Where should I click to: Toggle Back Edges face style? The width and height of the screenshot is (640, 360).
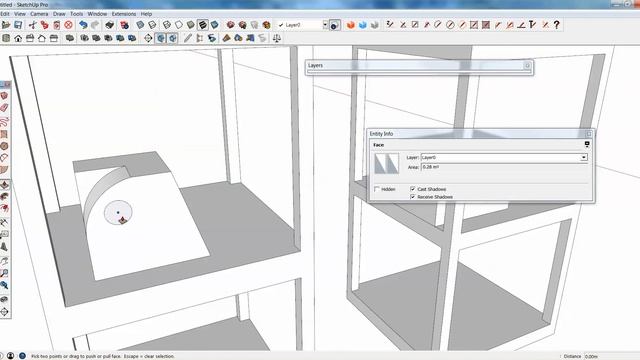point(152,25)
